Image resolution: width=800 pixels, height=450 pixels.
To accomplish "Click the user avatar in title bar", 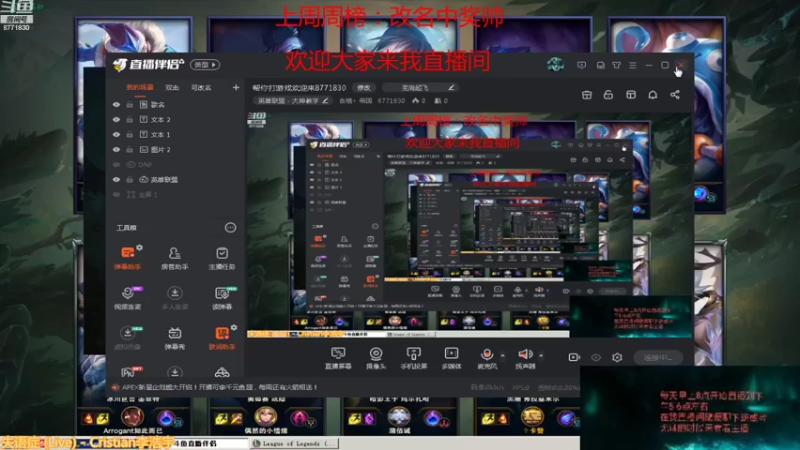I will point(555,65).
